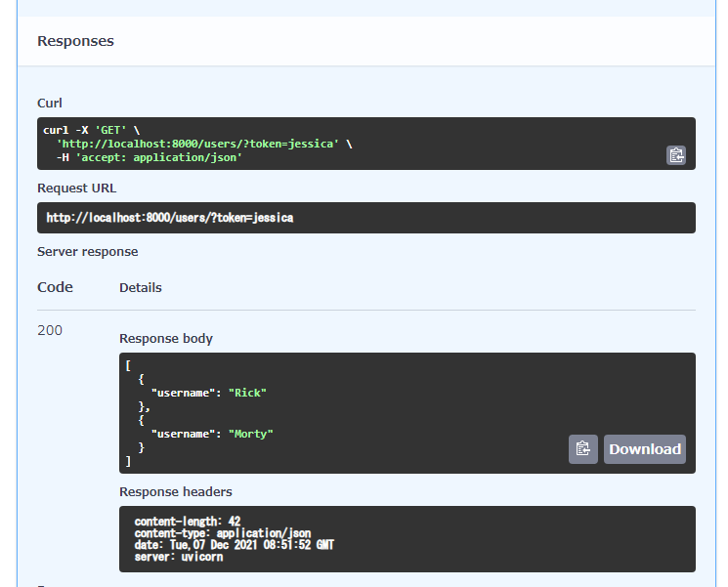The height and width of the screenshot is (587, 728).
Task: Click the Response headers label
Action: [x=176, y=492]
